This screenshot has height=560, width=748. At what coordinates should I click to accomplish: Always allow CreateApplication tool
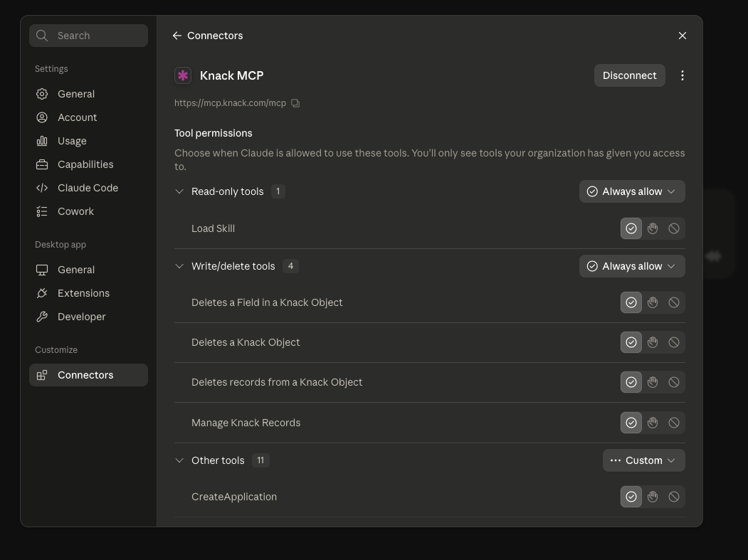pos(631,497)
